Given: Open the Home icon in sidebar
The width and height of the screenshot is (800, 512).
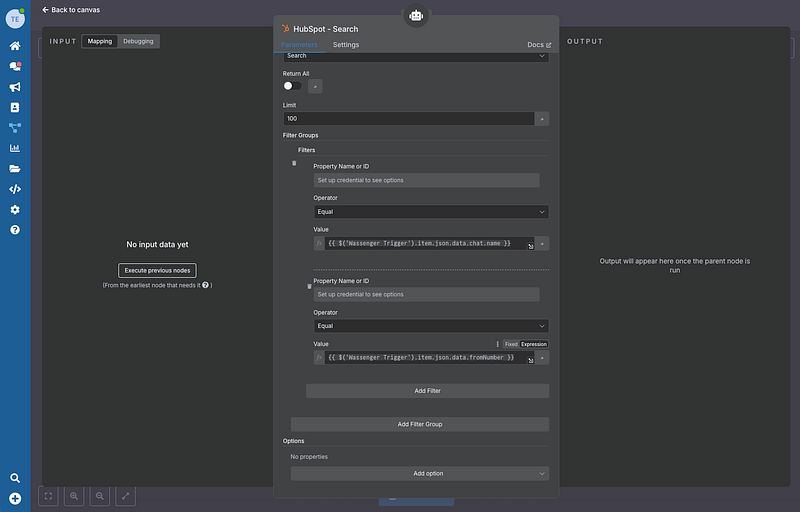Looking at the screenshot, I should click(15, 46).
